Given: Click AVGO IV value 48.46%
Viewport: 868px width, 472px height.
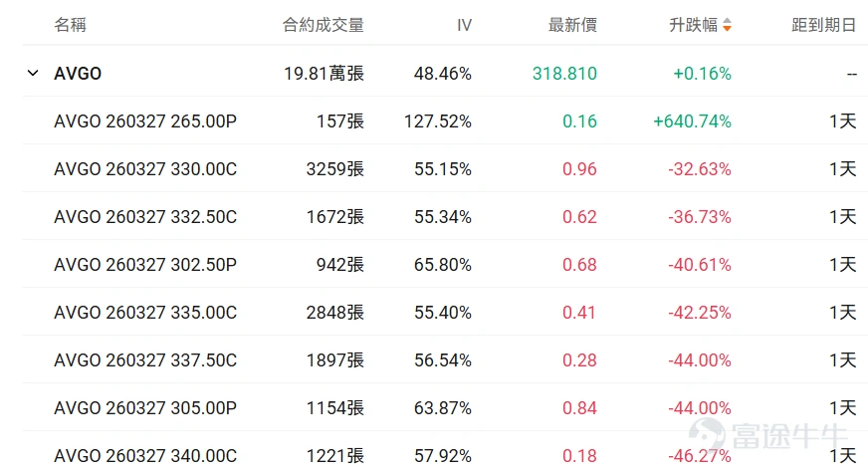Looking at the screenshot, I should pyautogui.click(x=442, y=73).
